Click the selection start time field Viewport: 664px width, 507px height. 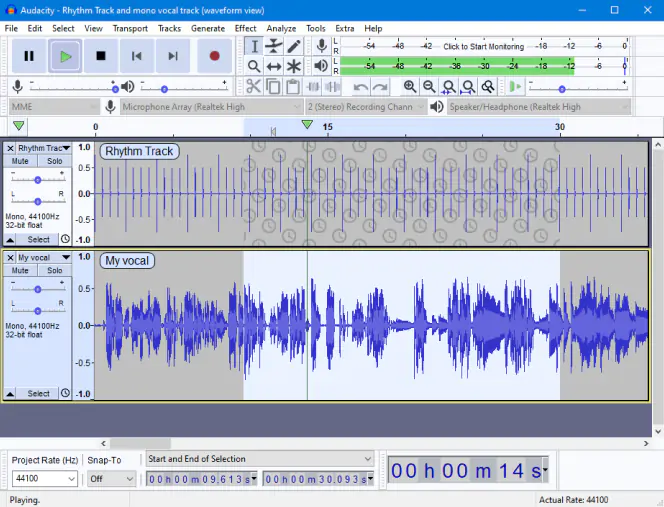(x=201, y=479)
